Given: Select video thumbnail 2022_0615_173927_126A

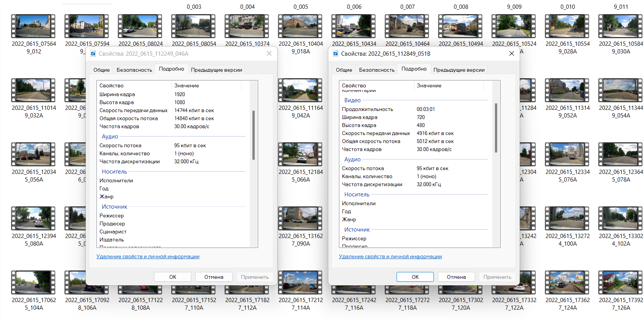Looking at the screenshot, I should pyautogui.click(x=620, y=283).
